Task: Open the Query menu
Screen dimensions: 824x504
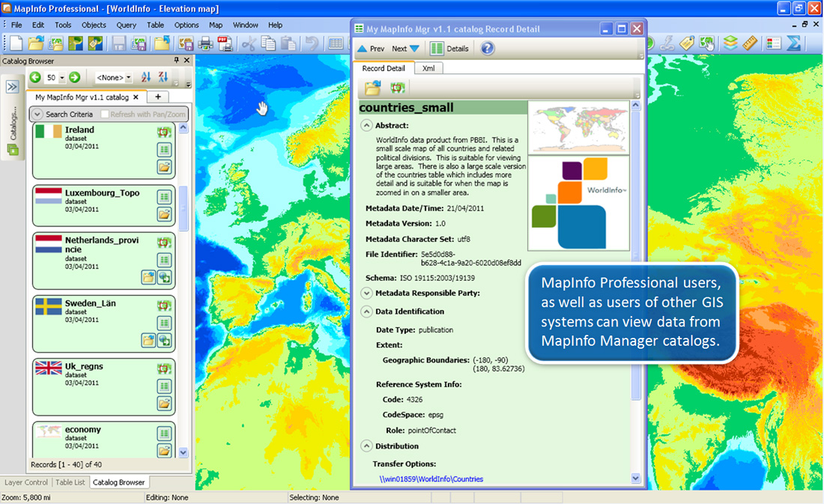Action: (126, 25)
